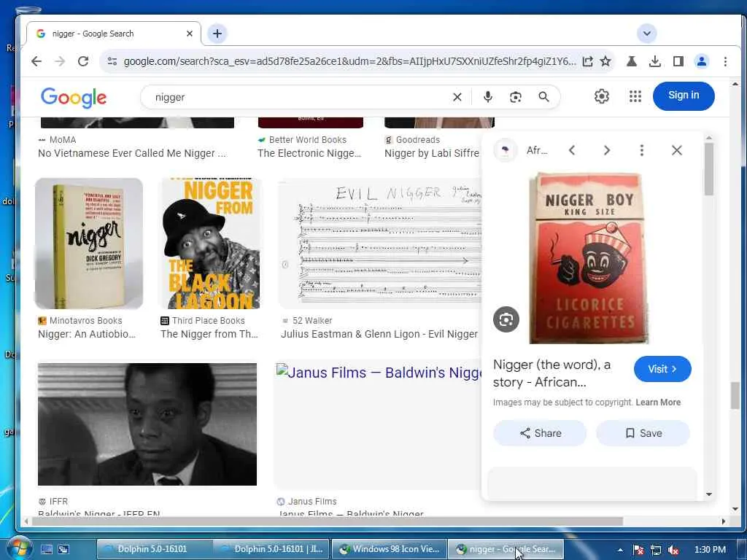Viewport: 747px width, 560px height.
Task: Click the page scrollbar up arrow
Action: [x=735, y=84]
